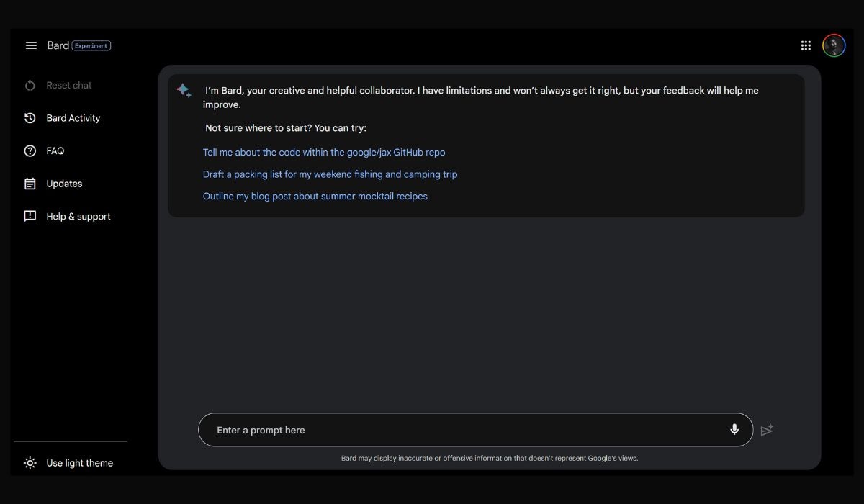Click the Bard sparkle logo in message
864x504 pixels.
(184, 91)
